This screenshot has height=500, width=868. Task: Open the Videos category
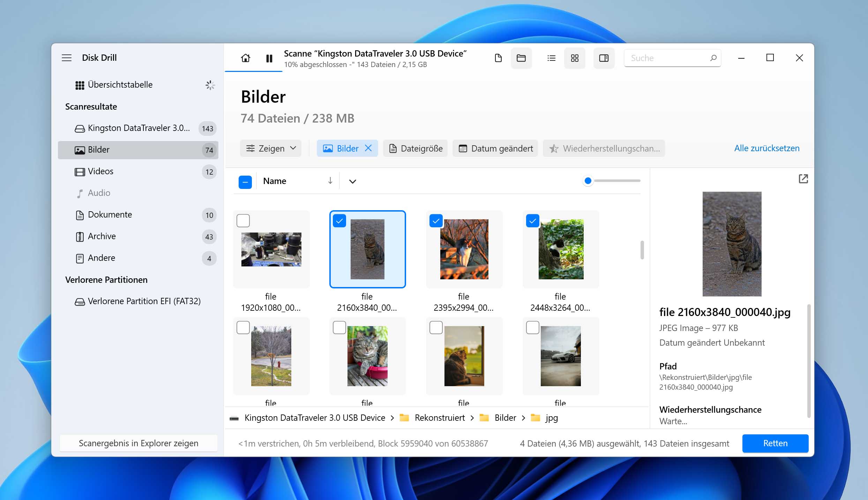click(x=138, y=171)
